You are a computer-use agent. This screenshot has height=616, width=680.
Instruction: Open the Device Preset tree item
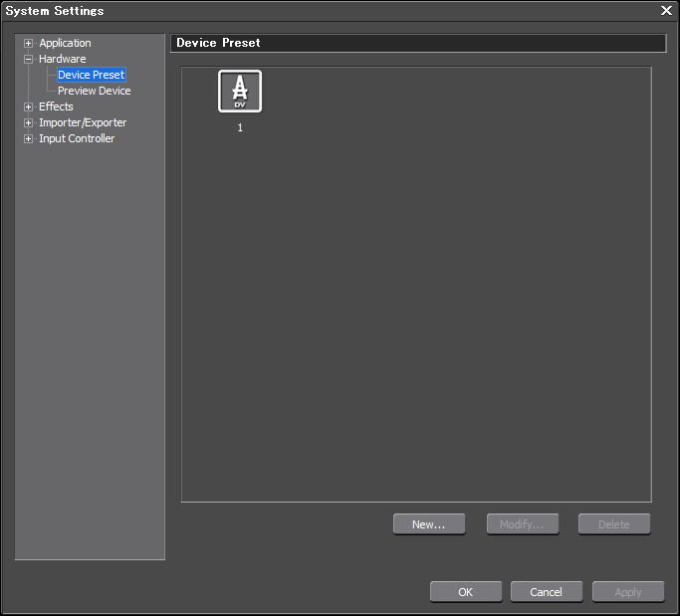(x=92, y=75)
